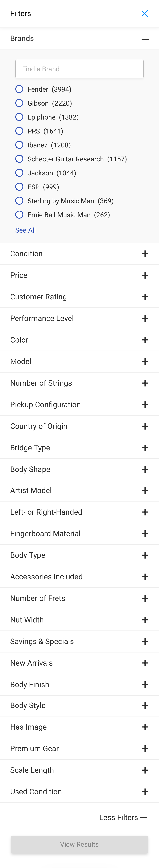Click the Find a Brand search field
The width and height of the screenshot is (159, 868).
pyautogui.click(x=79, y=69)
